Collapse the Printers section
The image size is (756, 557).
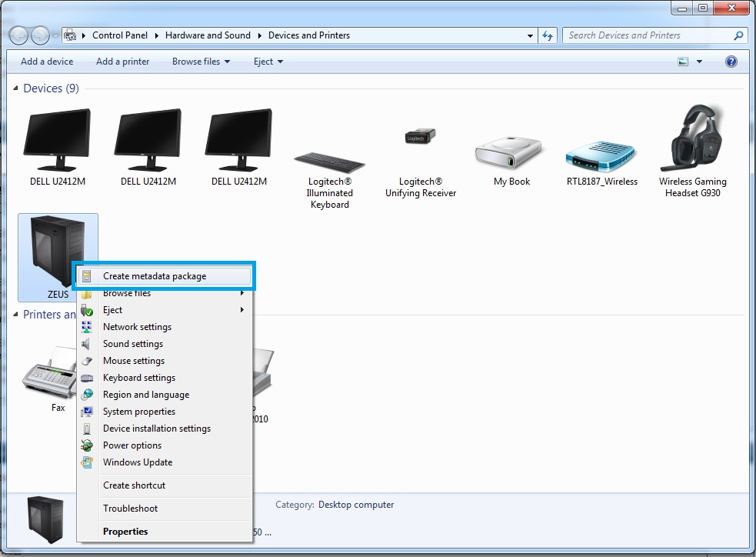click(x=16, y=314)
